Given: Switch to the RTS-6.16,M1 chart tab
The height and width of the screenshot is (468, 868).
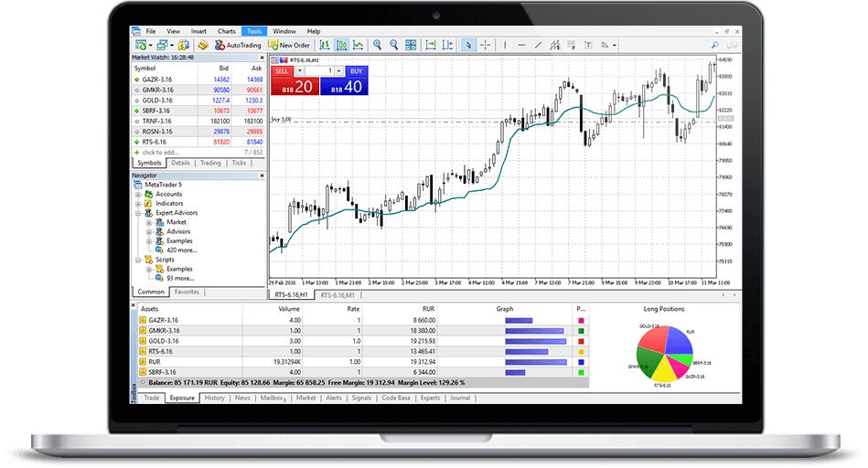Looking at the screenshot, I should (338, 296).
